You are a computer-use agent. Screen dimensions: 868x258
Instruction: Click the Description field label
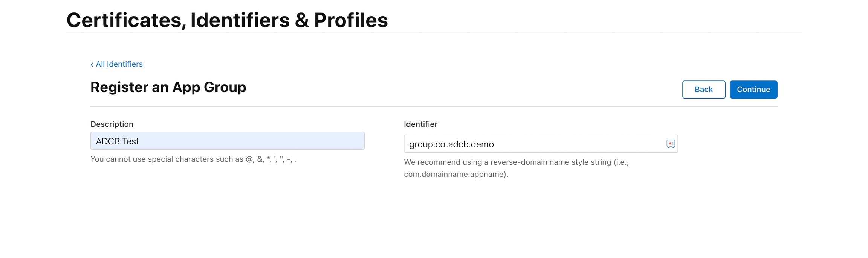pos(112,124)
